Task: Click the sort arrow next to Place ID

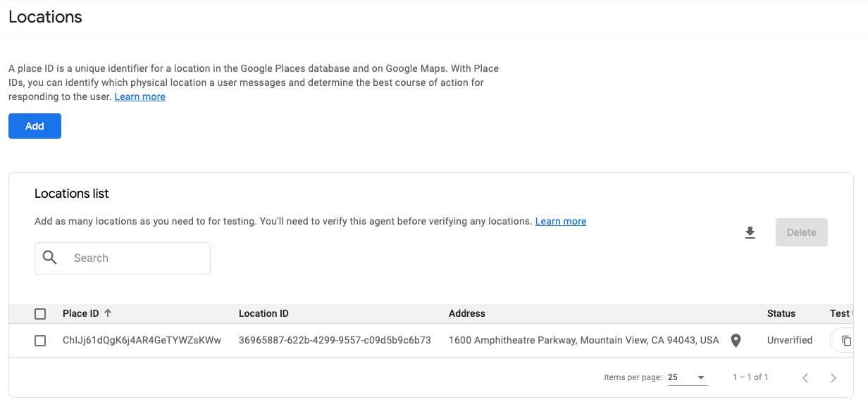Action: 108,313
